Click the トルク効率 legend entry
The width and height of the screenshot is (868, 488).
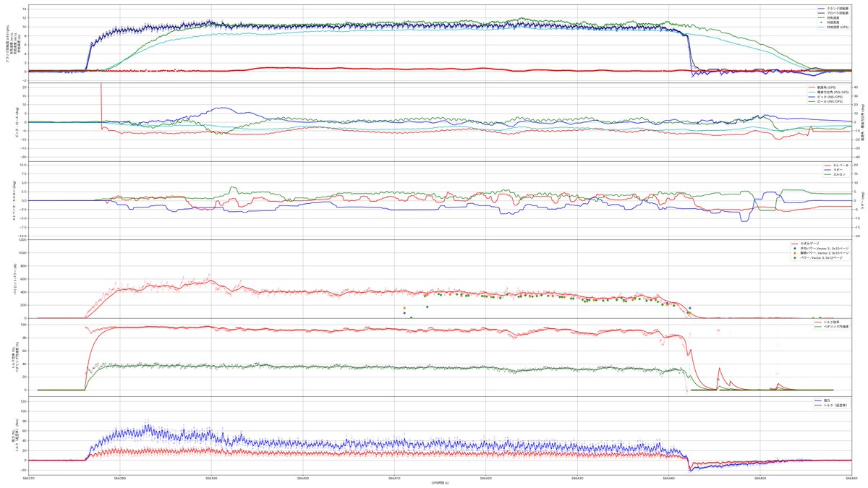[827, 322]
